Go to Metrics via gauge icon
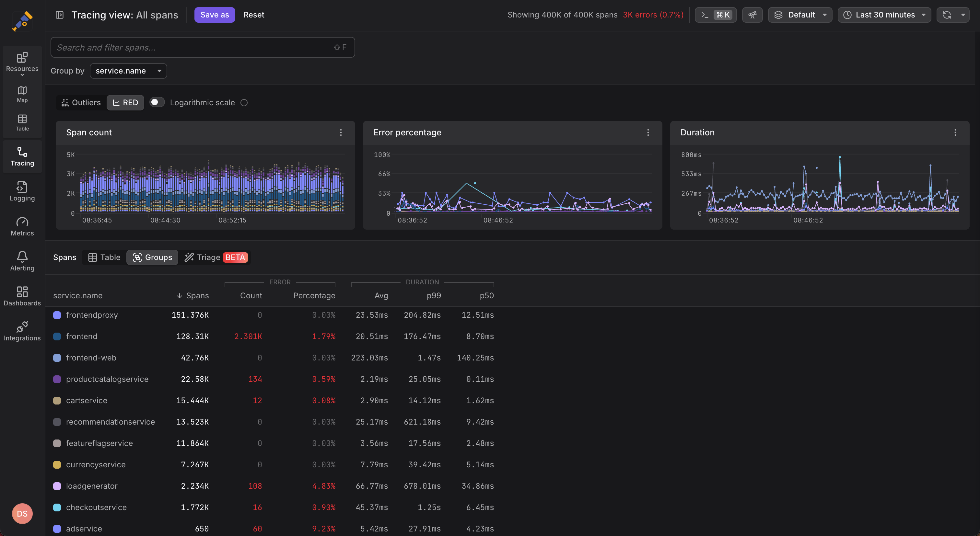The height and width of the screenshot is (536, 980). [x=22, y=222]
